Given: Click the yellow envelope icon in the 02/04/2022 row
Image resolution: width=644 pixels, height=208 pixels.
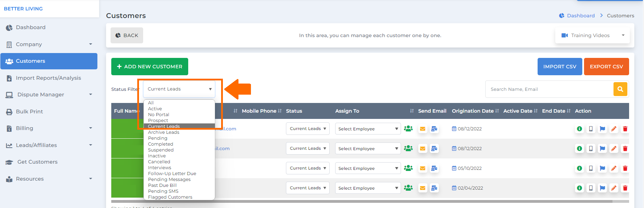Looking at the screenshot, I should [x=423, y=188].
